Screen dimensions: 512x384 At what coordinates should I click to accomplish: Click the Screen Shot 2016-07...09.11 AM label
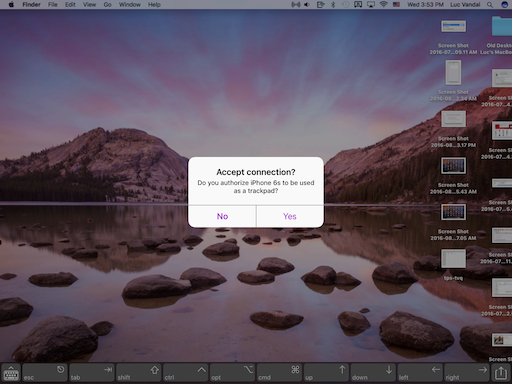(x=453, y=49)
